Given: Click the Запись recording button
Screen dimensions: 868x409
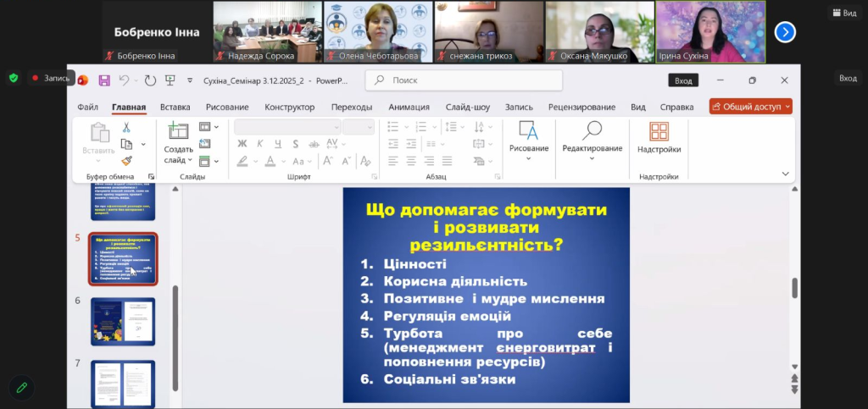Looking at the screenshot, I should coord(52,78).
